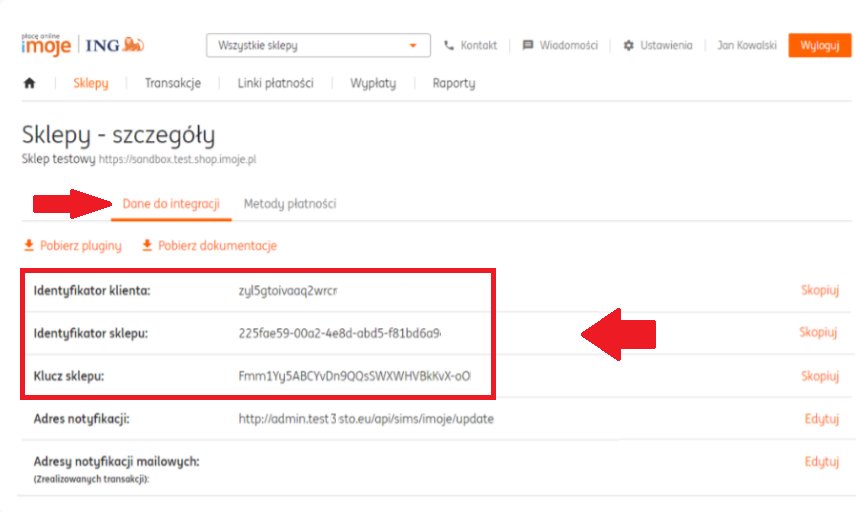Click the home icon in navigation
The height and width of the screenshot is (512, 856).
[29, 84]
